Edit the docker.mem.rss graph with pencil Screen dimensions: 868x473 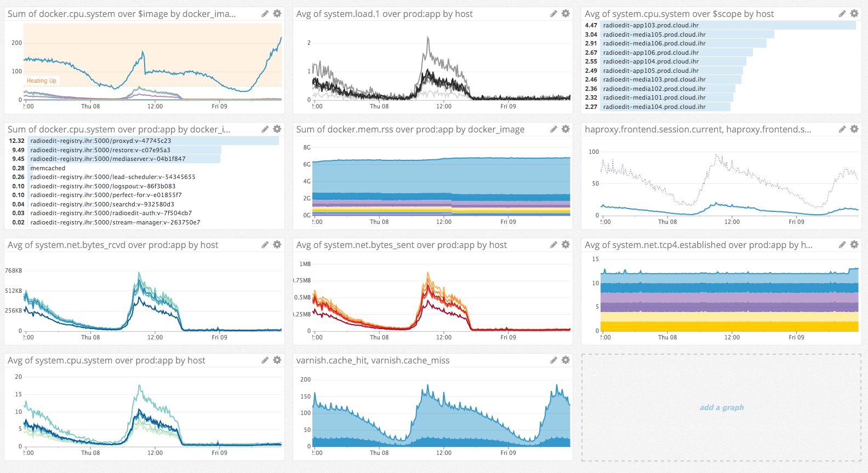coord(553,129)
